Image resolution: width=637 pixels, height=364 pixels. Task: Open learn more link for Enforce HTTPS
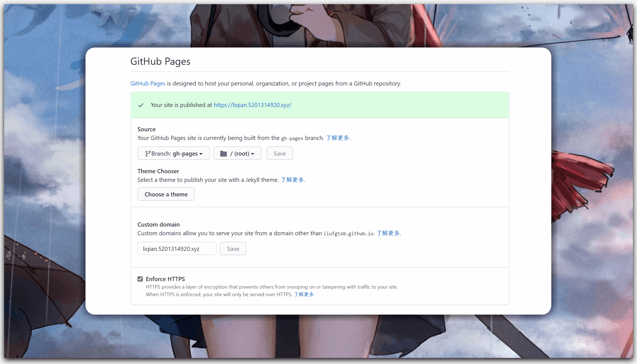[304, 294]
